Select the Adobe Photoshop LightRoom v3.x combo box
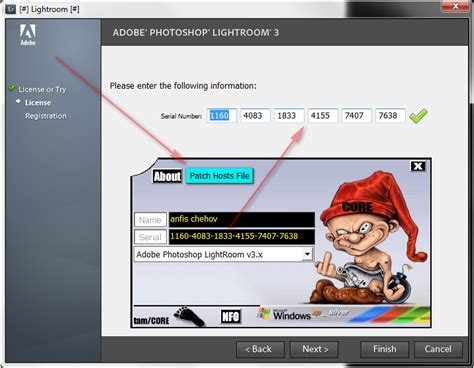Screen dimensions: 474x368 pyautogui.click(x=224, y=255)
